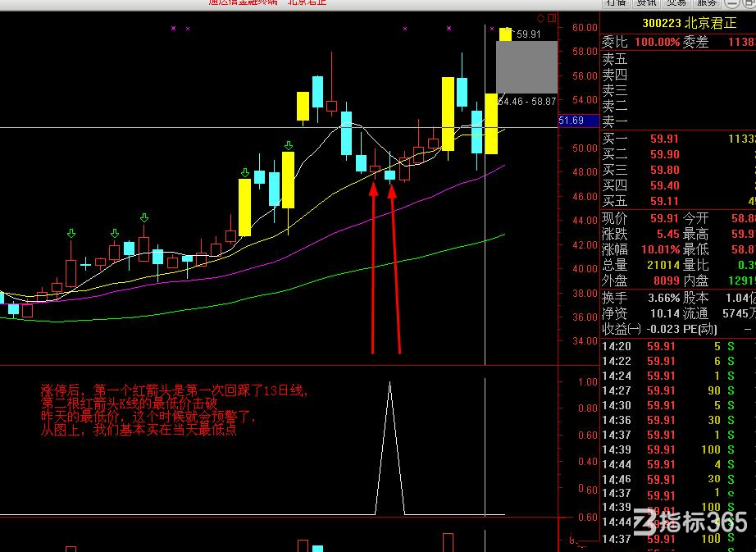This screenshot has width=756, height=552.
Task: Select the 14:36 tick row with volume 30
Action: pyautogui.click(x=678, y=420)
